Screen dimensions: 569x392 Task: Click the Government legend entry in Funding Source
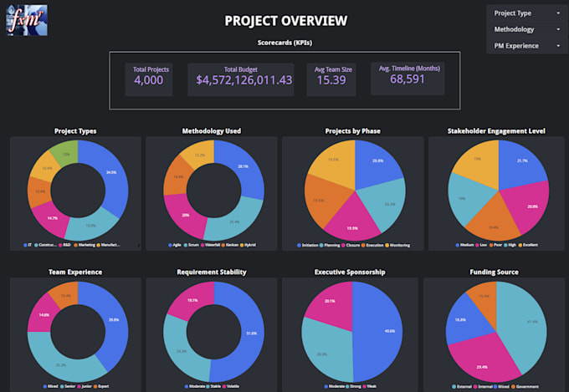click(525, 387)
